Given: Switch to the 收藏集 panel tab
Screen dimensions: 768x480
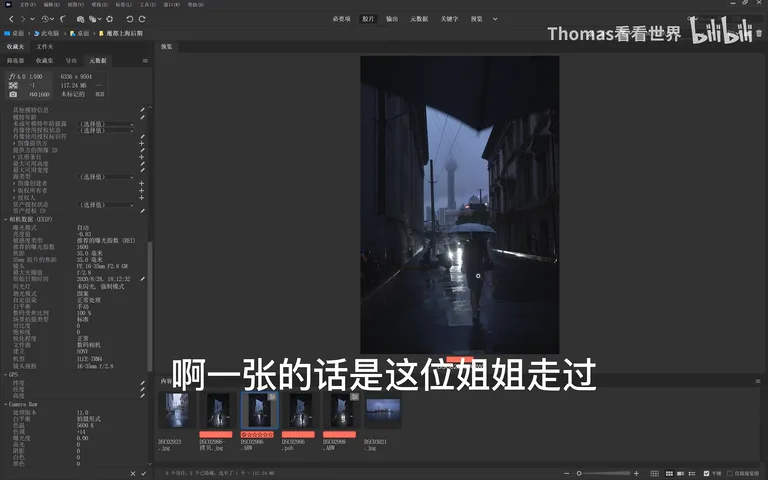Looking at the screenshot, I should (x=44, y=61).
